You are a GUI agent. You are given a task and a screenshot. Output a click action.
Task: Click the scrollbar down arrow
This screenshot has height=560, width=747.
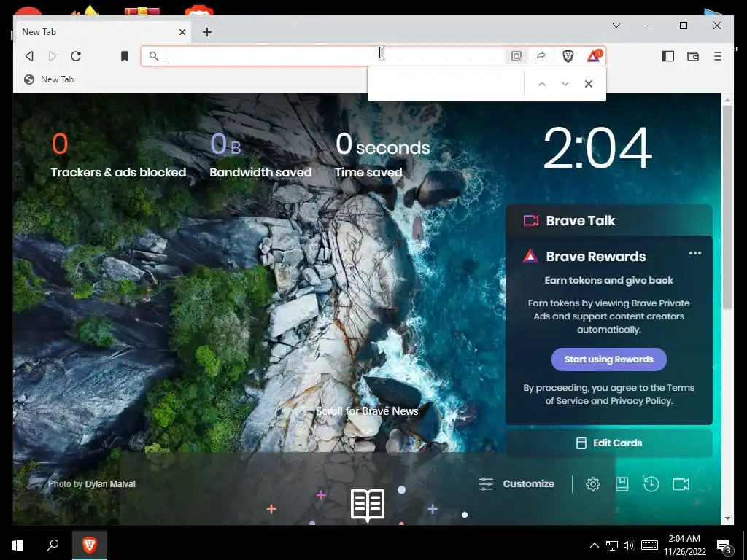(x=727, y=518)
